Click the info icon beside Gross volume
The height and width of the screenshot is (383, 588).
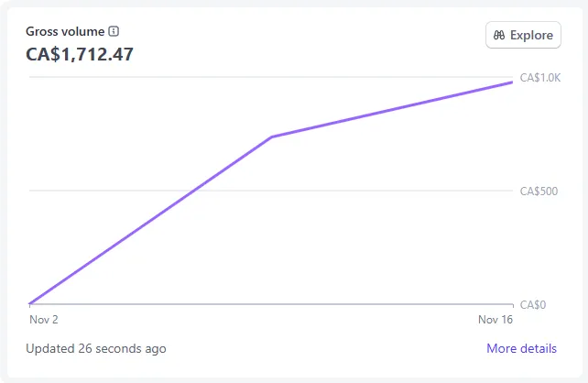click(x=114, y=31)
